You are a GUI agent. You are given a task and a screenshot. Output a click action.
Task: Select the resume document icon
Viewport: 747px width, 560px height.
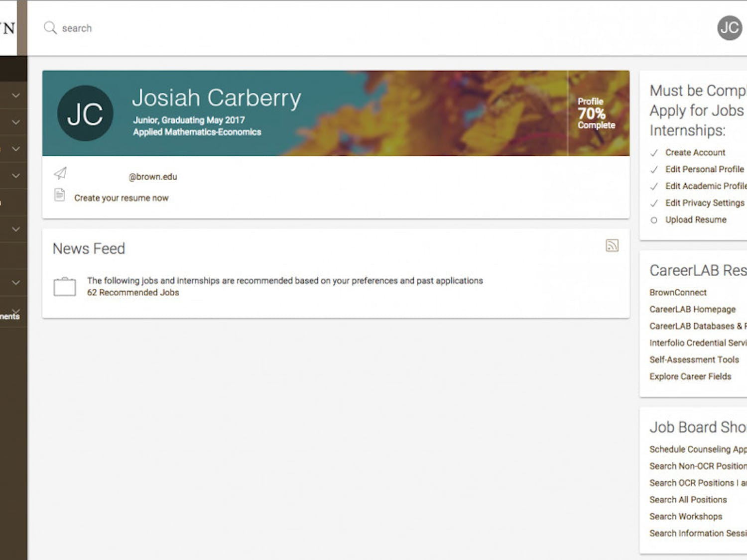click(60, 195)
